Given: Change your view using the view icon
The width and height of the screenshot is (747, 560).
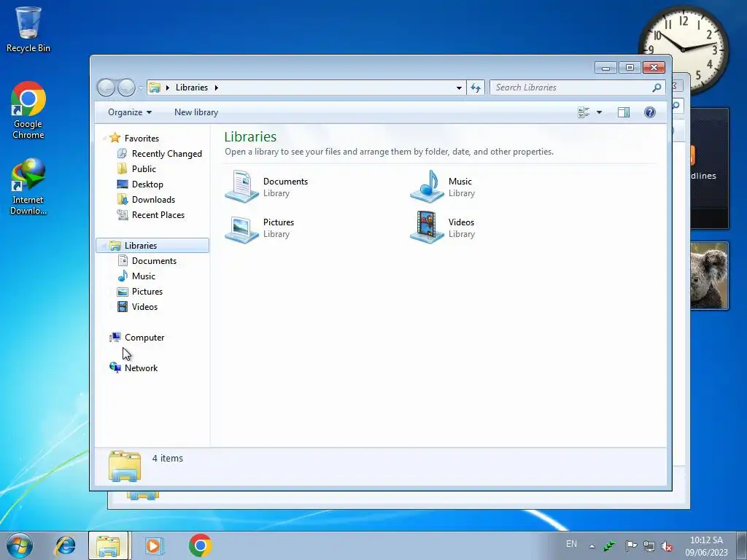Looking at the screenshot, I should 584,112.
